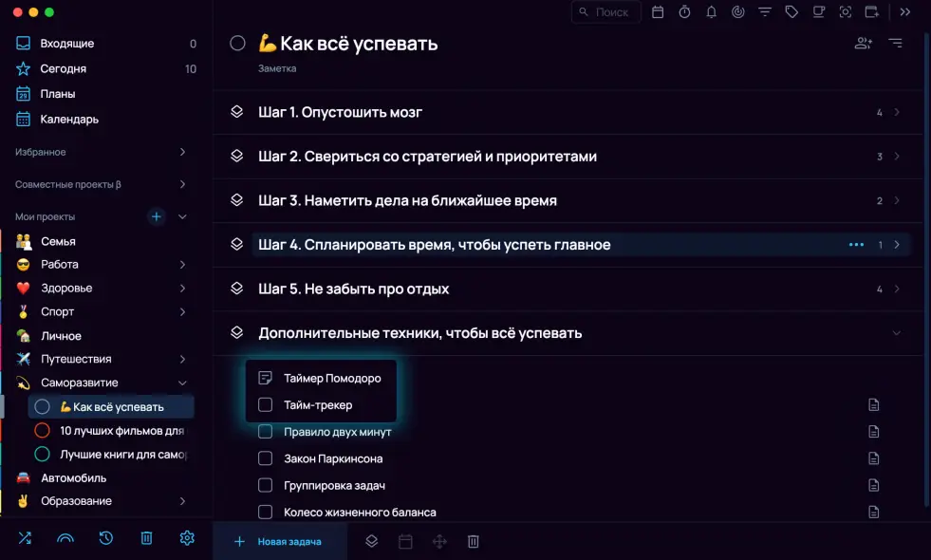Screen dimensions: 931x560
Task: Click the bell notifications icon
Action: click(711, 12)
